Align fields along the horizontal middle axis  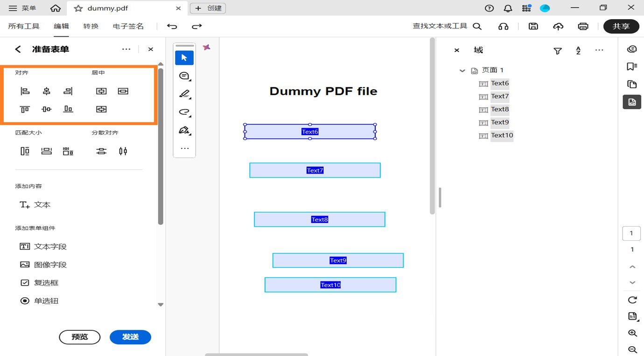coord(46,109)
